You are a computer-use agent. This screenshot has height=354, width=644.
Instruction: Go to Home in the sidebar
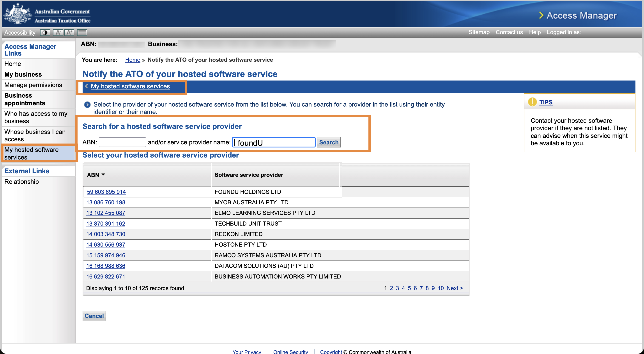coord(13,64)
